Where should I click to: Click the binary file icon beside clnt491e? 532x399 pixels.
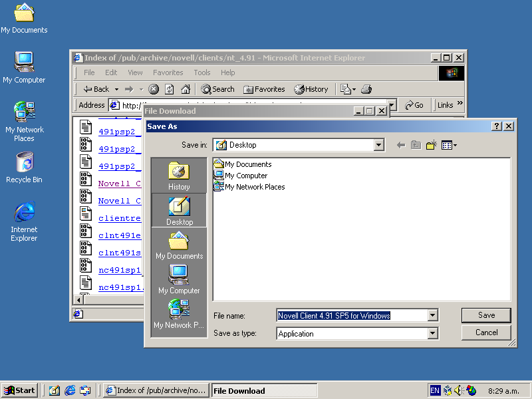(x=86, y=231)
